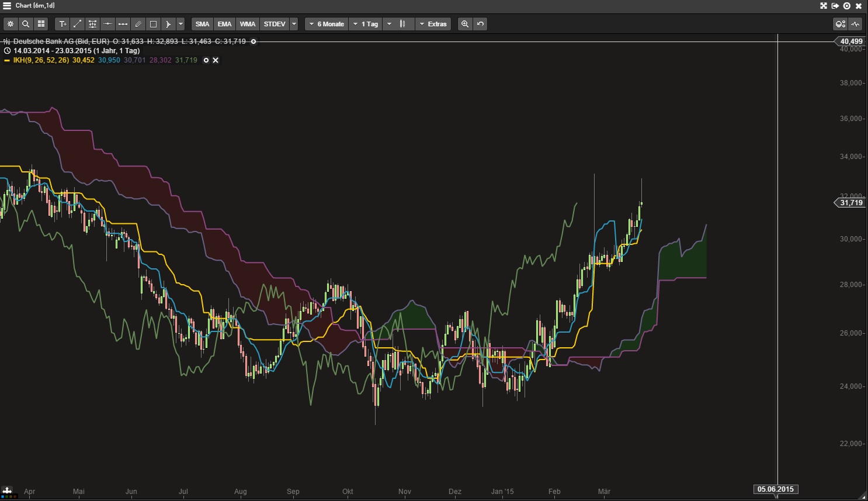Click the Jan '15 label on time axis
Image resolution: width=868 pixels, height=501 pixels.
point(502,492)
